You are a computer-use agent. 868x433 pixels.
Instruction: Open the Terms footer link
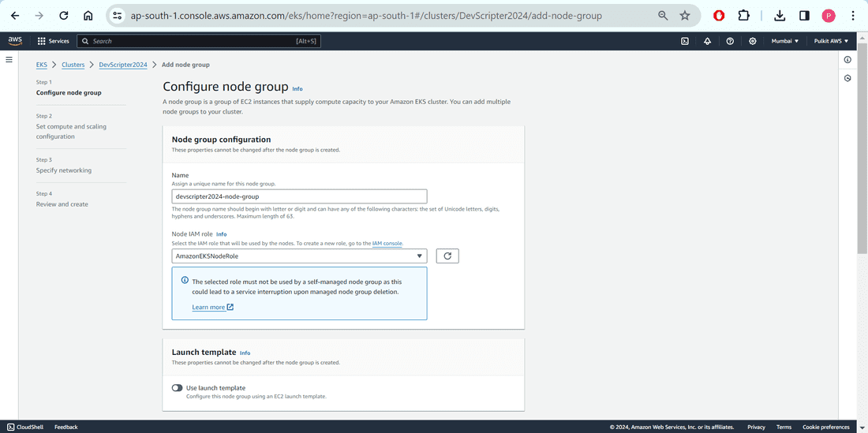click(784, 427)
